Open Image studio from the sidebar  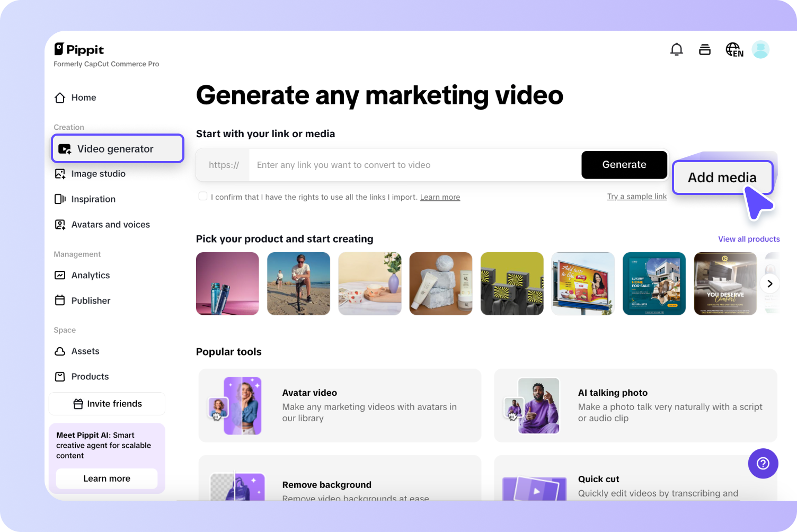coord(98,173)
